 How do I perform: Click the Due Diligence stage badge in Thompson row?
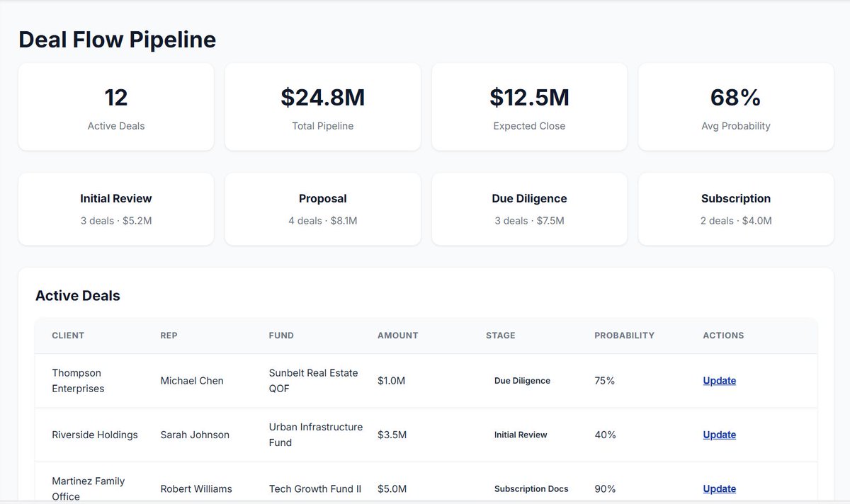(x=522, y=381)
